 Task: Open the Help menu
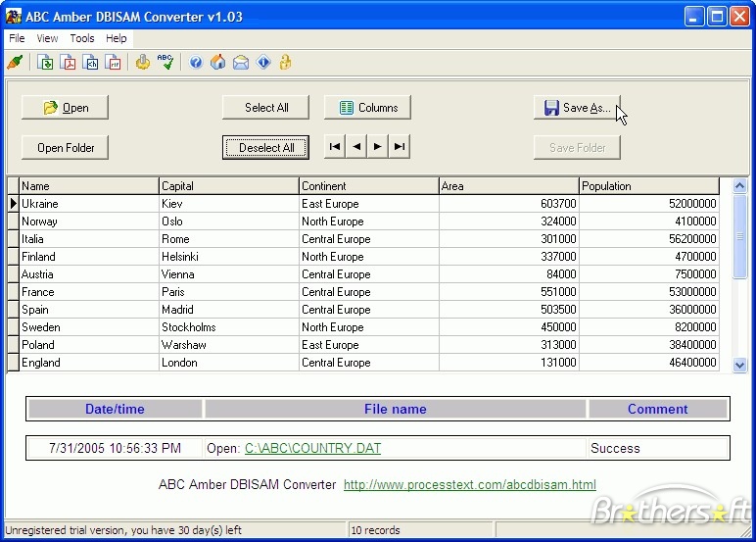(x=117, y=38)
